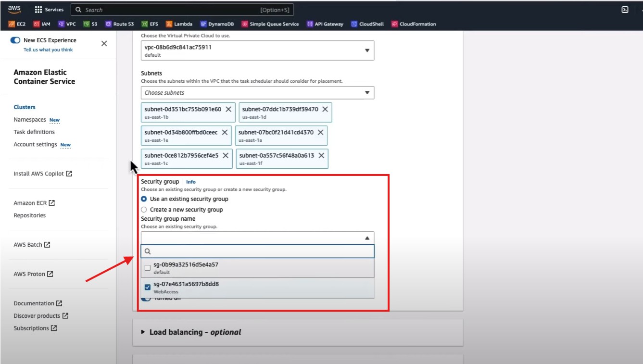Open the Choose subnets dropdown
The width and height of the screenshot is (643, 364).
[x=257, y=93]
